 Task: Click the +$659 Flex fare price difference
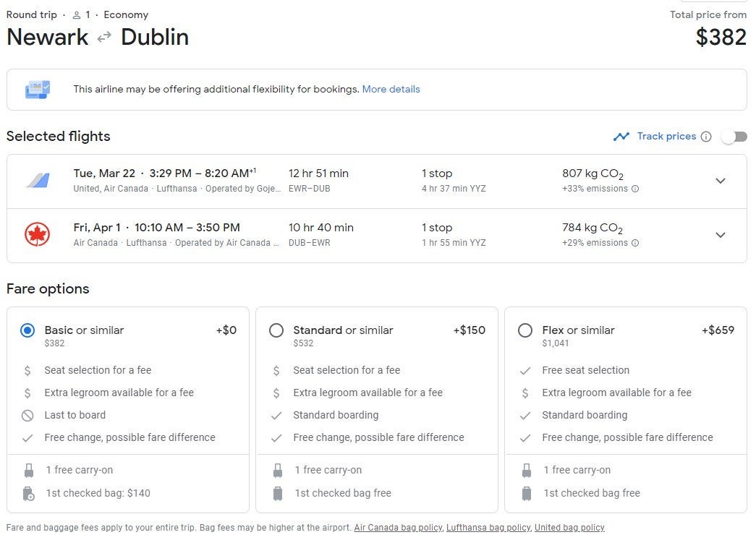(718, 330)
